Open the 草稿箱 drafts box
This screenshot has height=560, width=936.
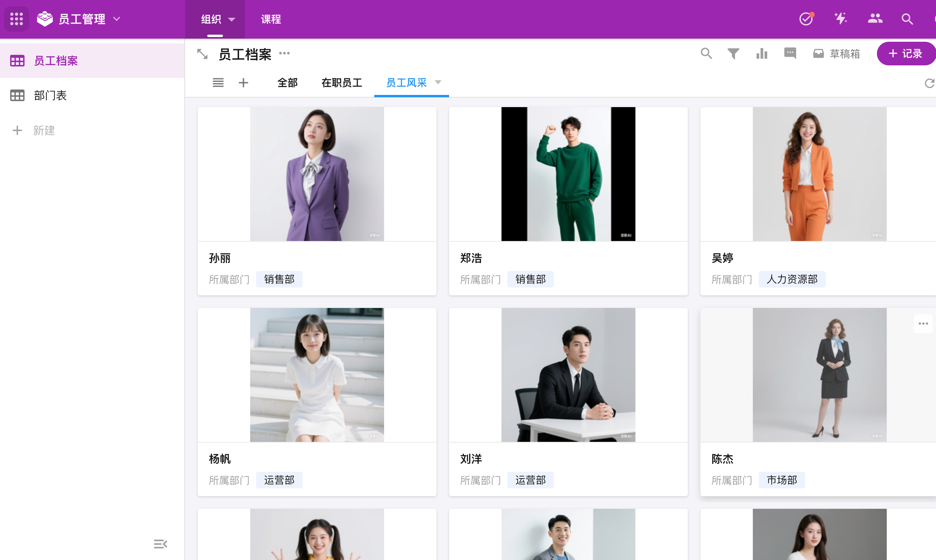837,54
